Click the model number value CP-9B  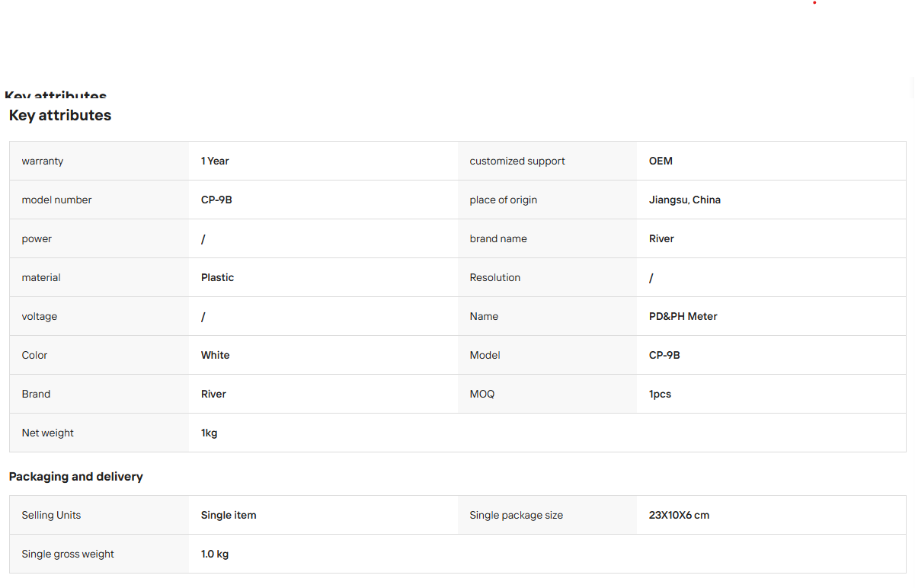pos(216,200)
